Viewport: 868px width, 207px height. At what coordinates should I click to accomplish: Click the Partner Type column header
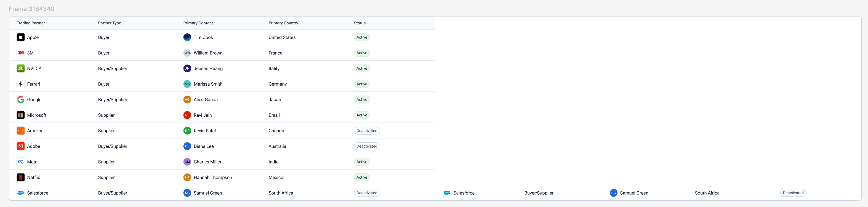110,23
